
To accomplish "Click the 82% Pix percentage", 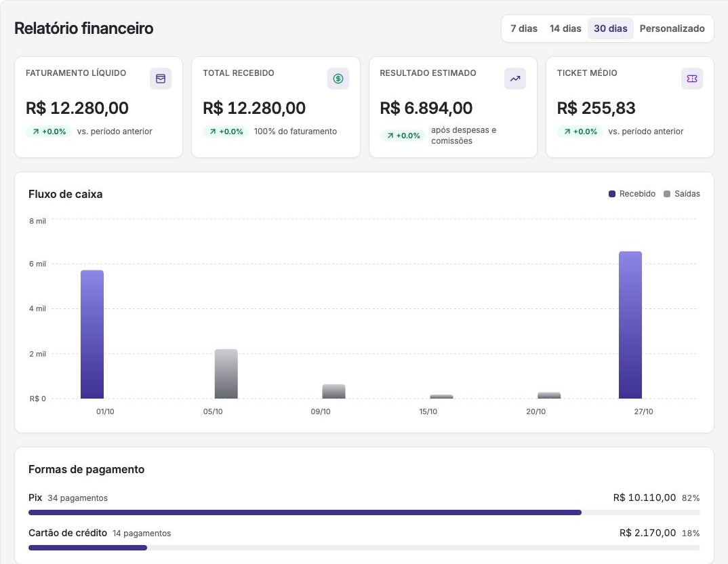I will tap(691, 498).
